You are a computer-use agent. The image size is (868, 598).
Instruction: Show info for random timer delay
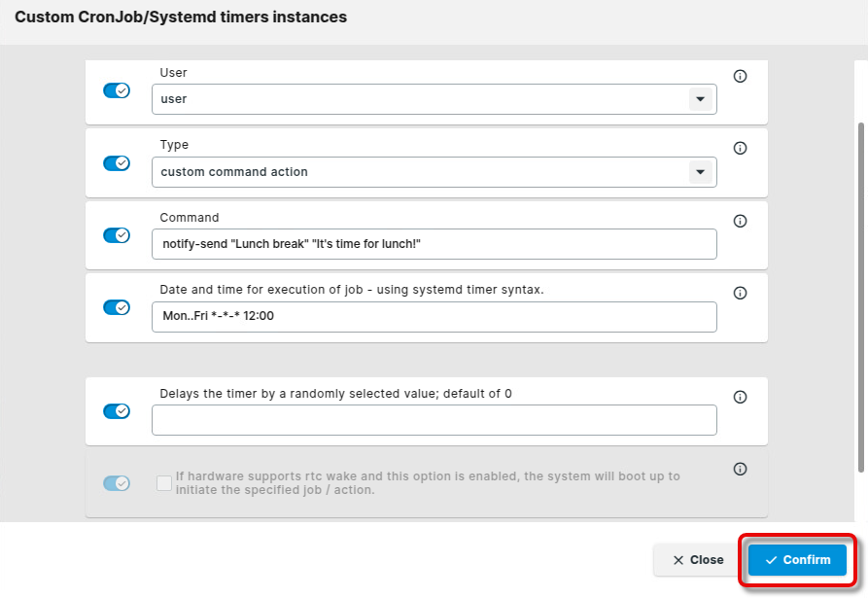[x=740, y=397]
